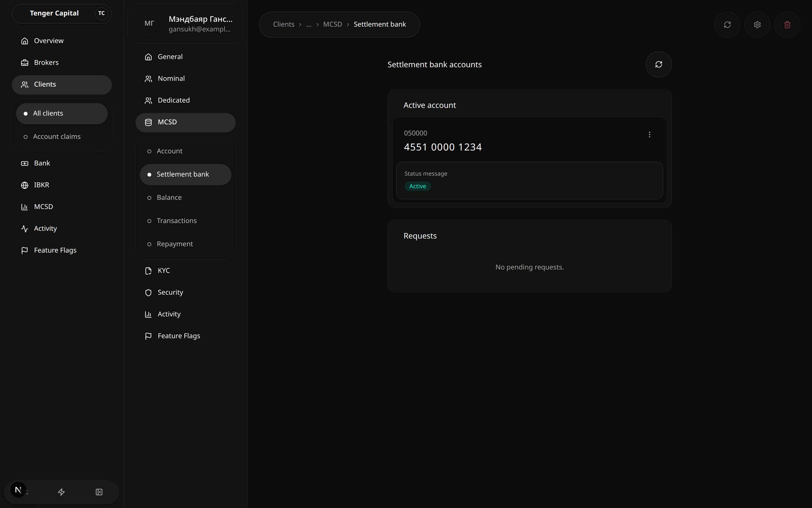812x508 pixels.
Task: Click the home icon beside Overview
Action: 24,41
